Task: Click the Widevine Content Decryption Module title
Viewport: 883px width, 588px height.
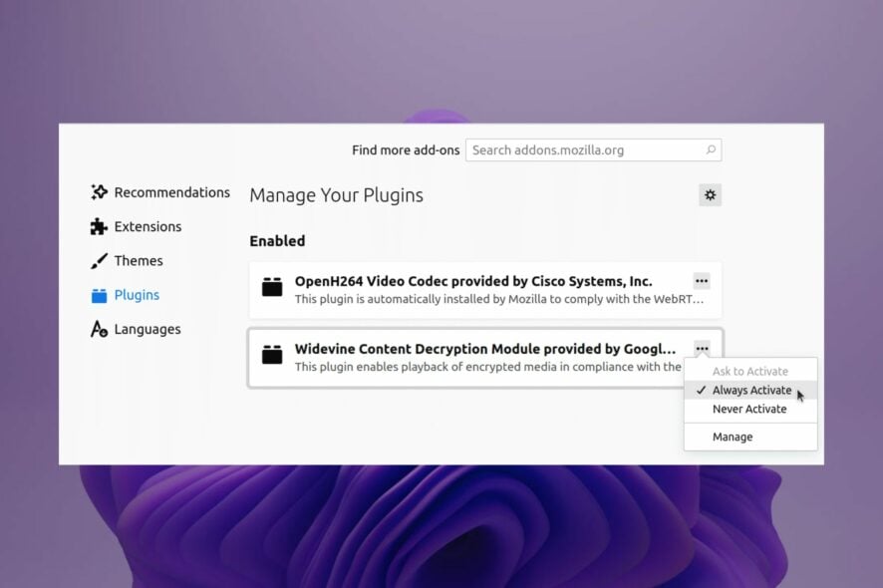Action: click(485, 349)
